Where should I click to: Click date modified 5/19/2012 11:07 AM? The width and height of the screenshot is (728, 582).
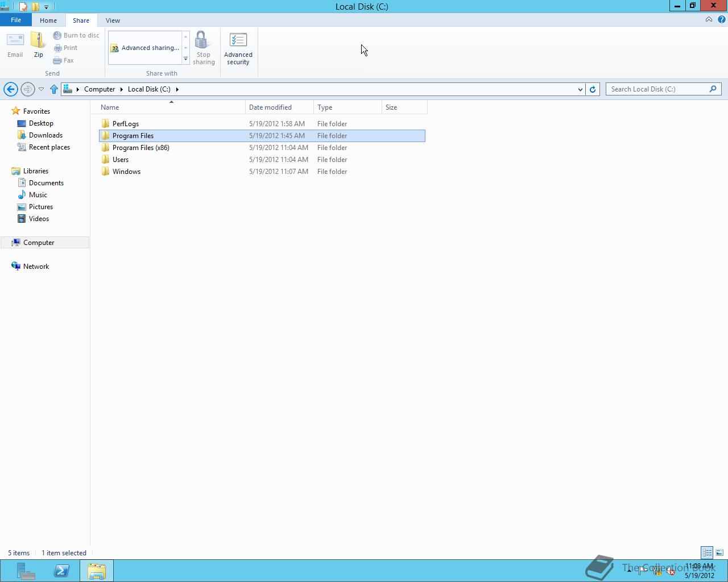point(278,172)
